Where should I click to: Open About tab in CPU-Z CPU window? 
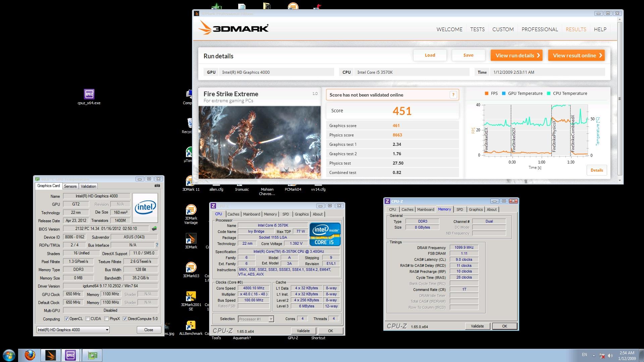(318, 214)
